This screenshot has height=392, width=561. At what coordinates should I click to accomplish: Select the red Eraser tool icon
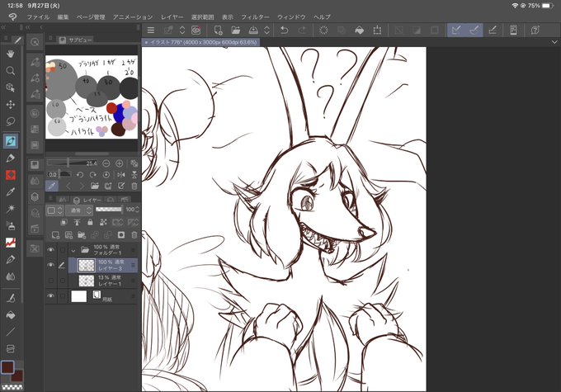(11, 175)
